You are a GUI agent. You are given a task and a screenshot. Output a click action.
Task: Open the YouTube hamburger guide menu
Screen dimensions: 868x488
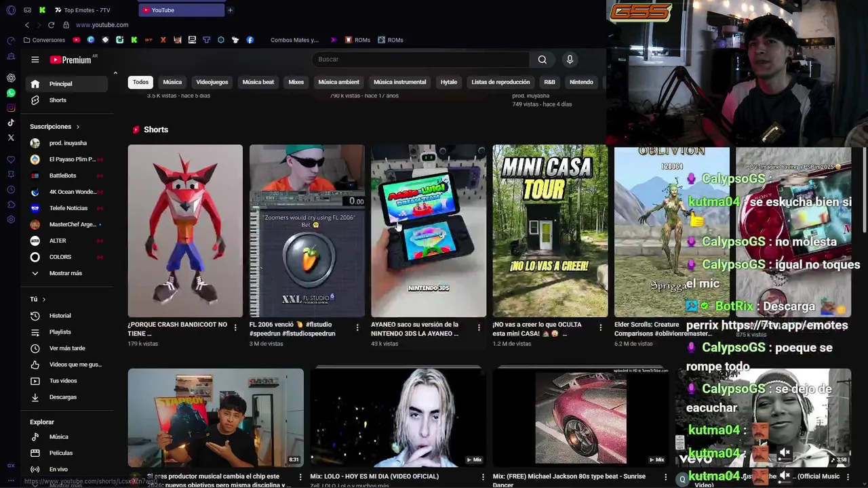click(x=35, y=60)
